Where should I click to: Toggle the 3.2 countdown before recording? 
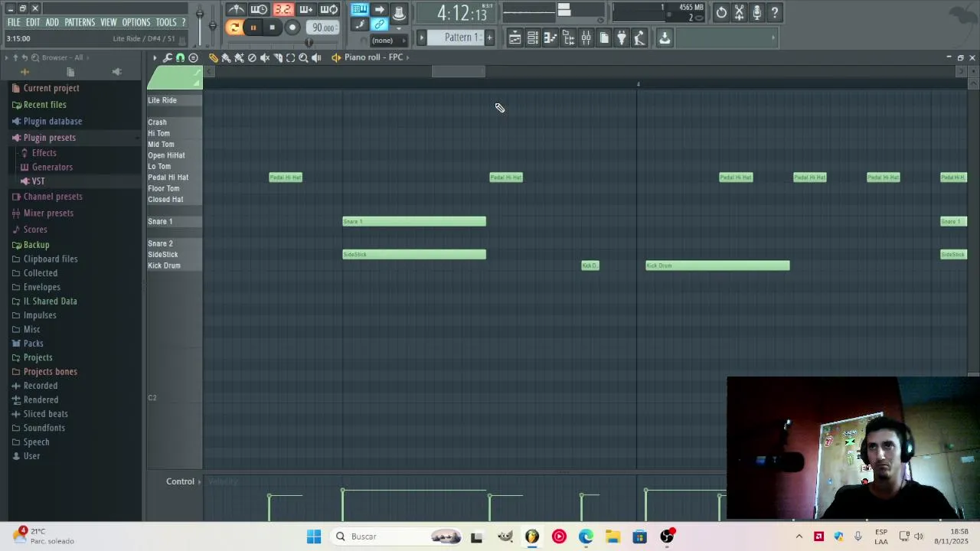[283, 10]
